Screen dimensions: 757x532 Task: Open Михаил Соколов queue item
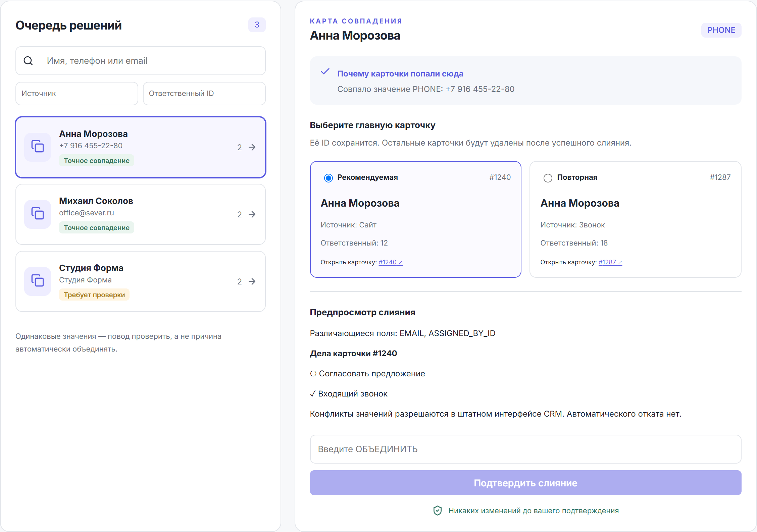141,214
